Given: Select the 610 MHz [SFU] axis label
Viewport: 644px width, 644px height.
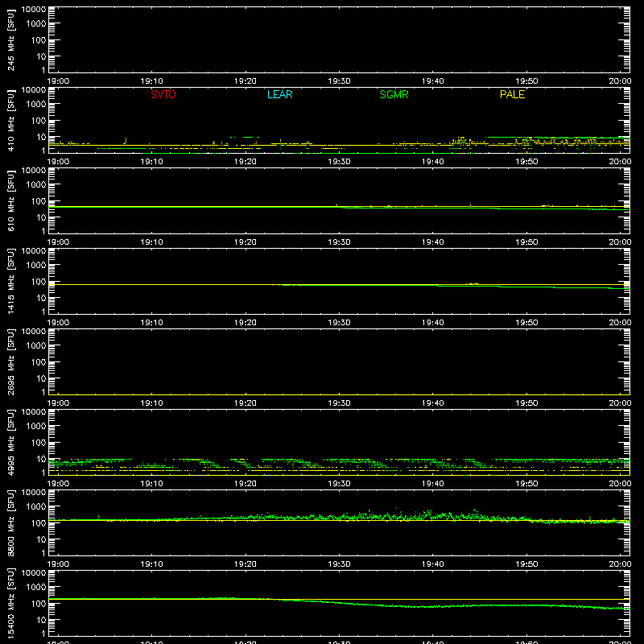Looking at the screenshot, I should coord(10,200).
